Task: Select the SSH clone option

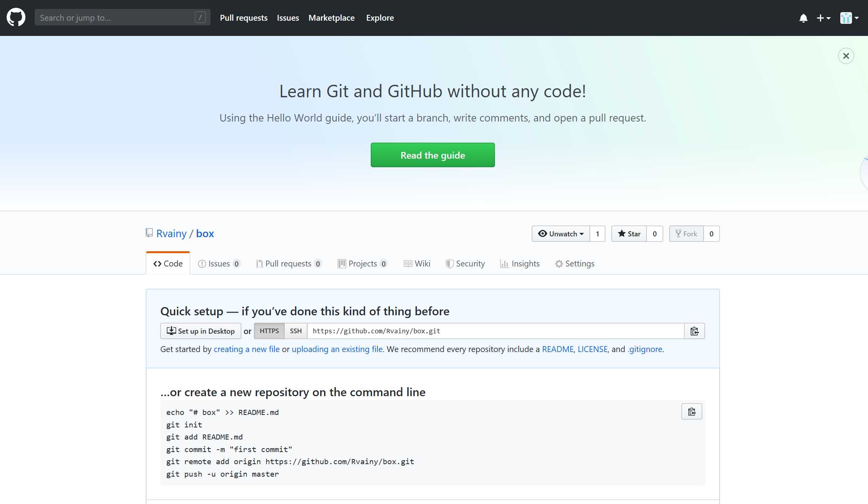Action: tap(296, 331)
